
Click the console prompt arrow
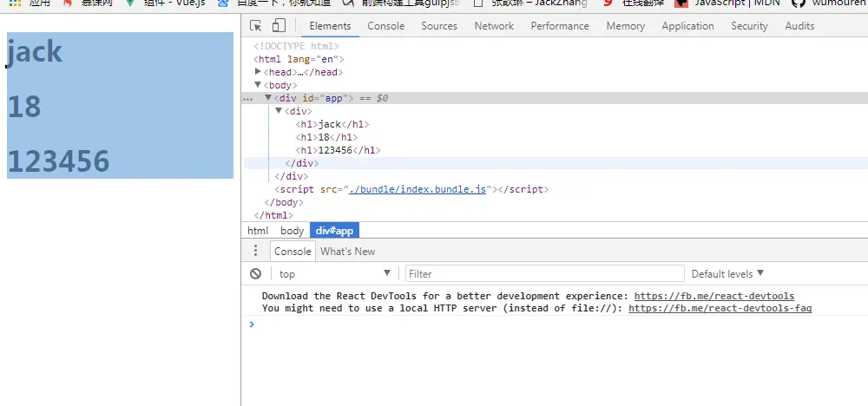pyautogui.click(x=252, y=324)
